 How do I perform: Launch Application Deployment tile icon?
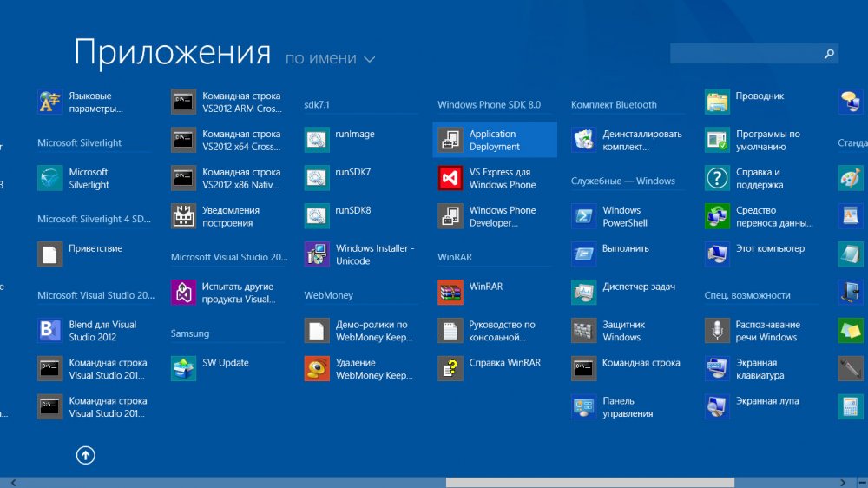coord(450,140)
